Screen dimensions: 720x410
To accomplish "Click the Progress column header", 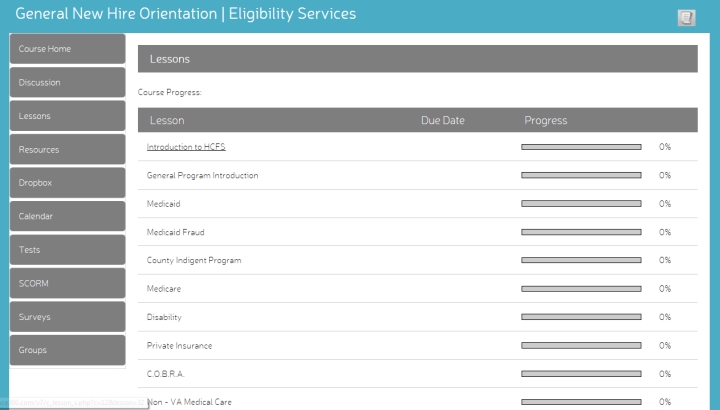I will pyautogui.click(x=546, y=121).
